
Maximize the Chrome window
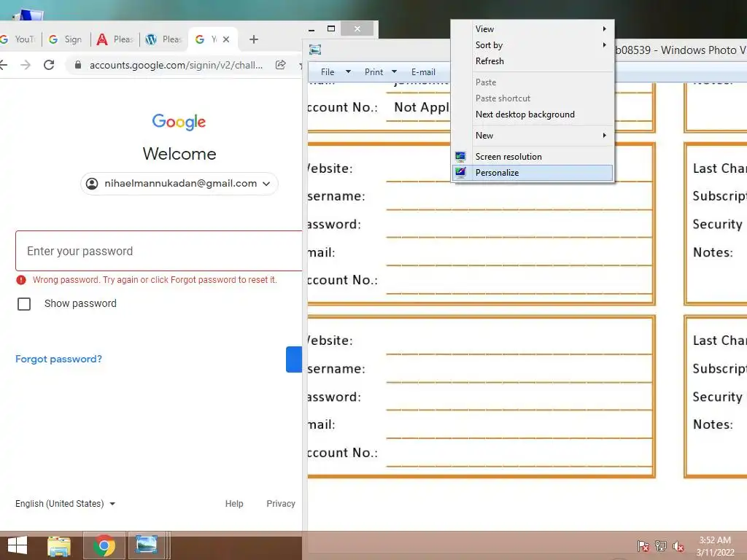[x=331, y=29]
